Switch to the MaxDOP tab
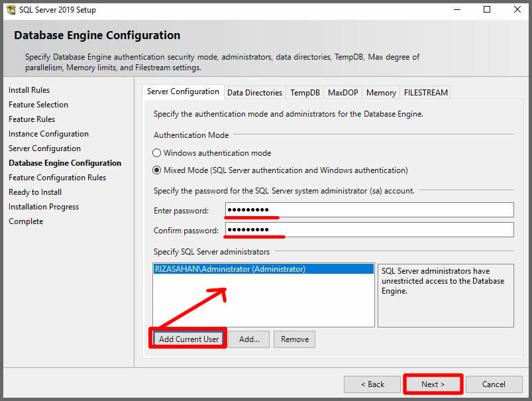532x401 pixels. tap(343, 93)
